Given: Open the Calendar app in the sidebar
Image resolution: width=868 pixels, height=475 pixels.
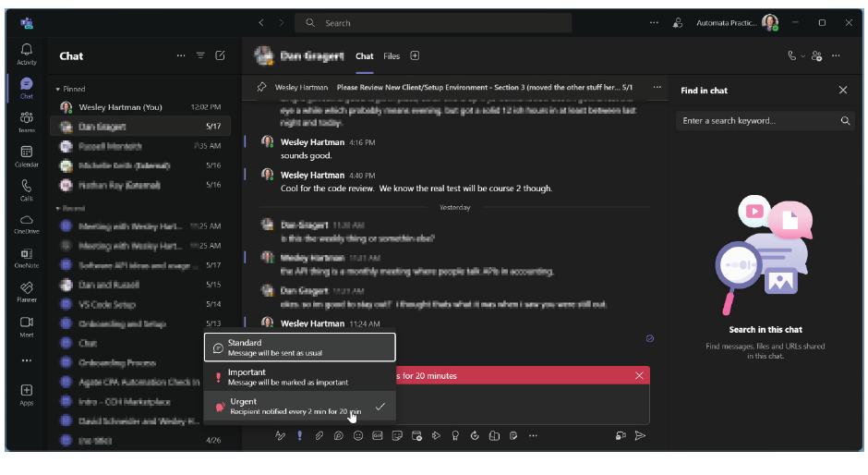Looking at the screenshot, I should pos(26,155).
